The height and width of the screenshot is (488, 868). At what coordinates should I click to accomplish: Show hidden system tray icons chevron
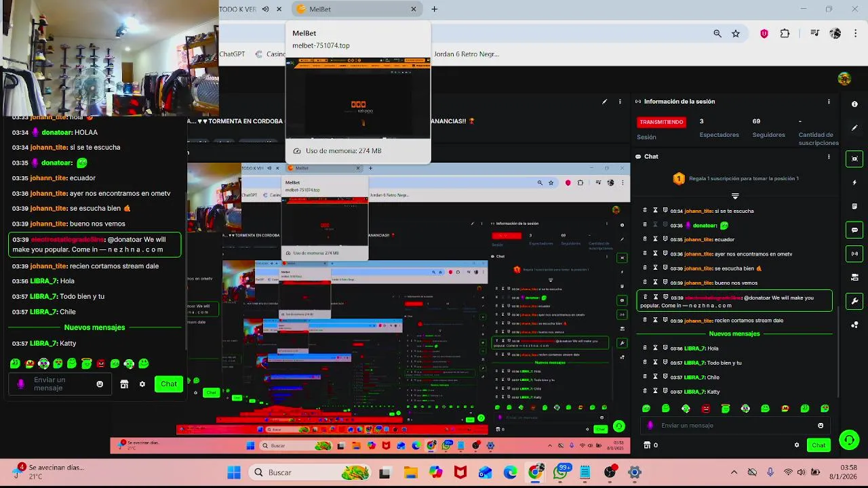734,472
